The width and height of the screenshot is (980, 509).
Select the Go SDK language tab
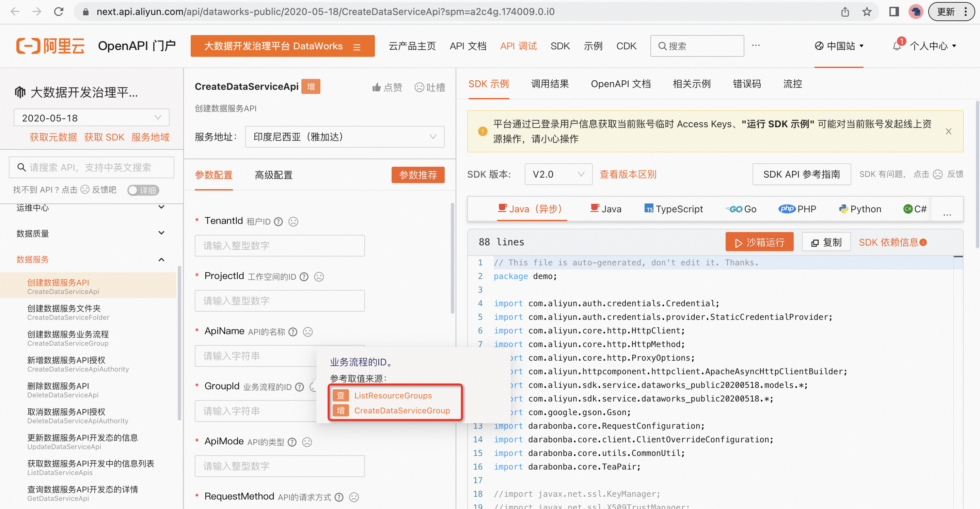[x=740, y=209]
